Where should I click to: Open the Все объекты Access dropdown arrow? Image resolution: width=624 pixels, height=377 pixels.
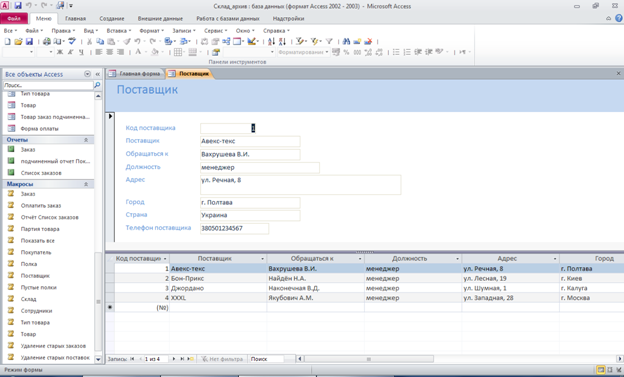point(87,74)
